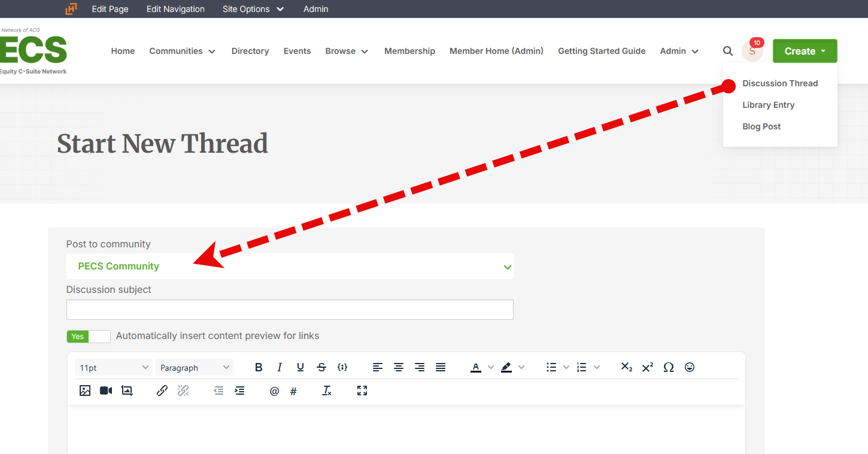Open the Directory page

[250, 51]
